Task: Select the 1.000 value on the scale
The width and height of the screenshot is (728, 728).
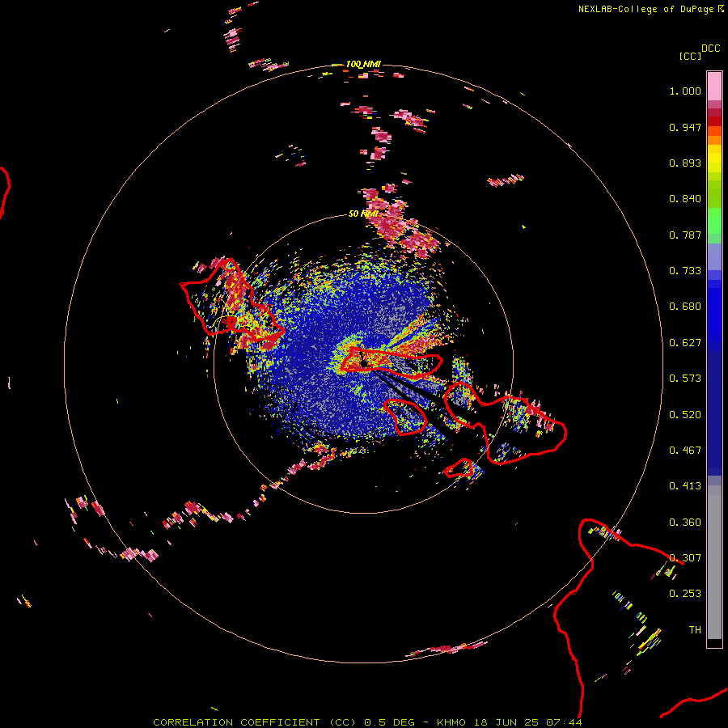Action: [685, 91]
